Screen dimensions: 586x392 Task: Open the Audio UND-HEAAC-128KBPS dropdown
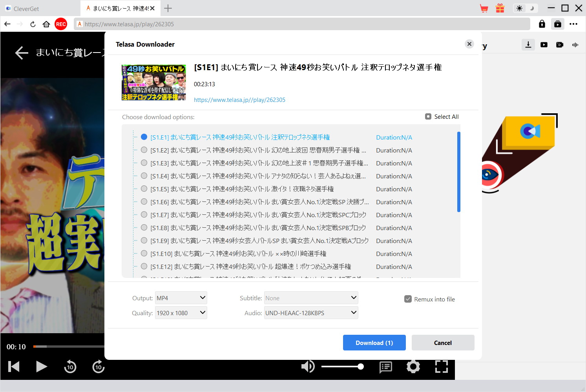tap(311, 313)
